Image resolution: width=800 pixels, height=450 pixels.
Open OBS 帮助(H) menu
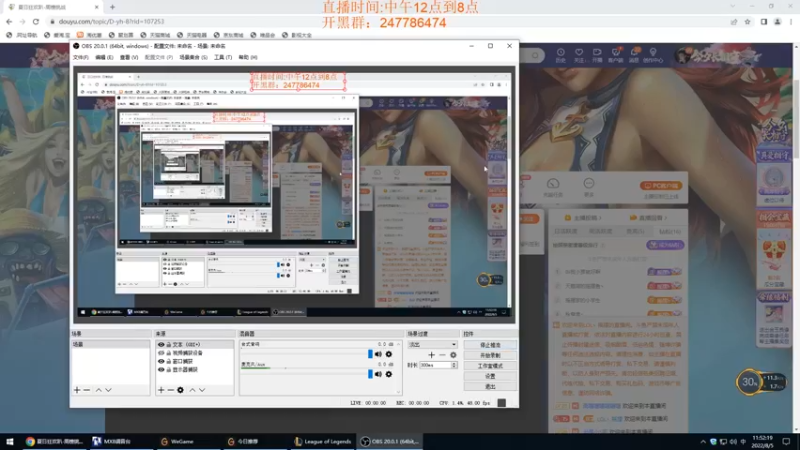(248, 57)
